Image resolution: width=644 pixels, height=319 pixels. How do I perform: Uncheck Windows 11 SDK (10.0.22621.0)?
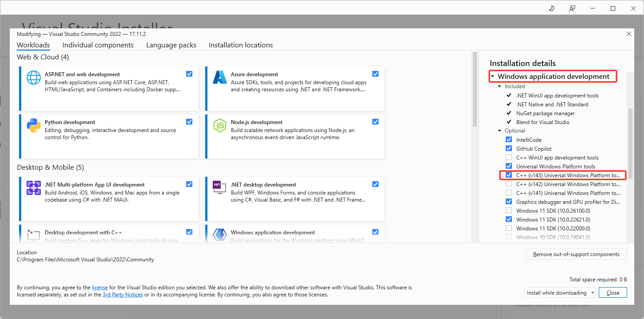[x=509, y=220]
